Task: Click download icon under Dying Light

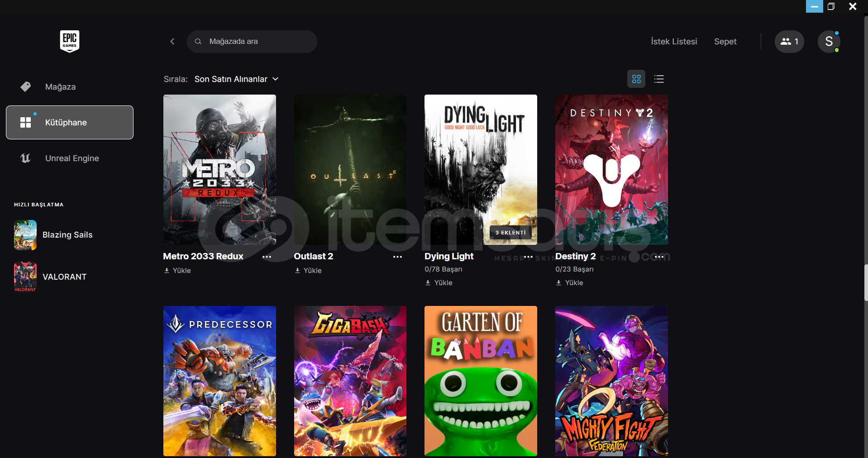Action: 428,282
